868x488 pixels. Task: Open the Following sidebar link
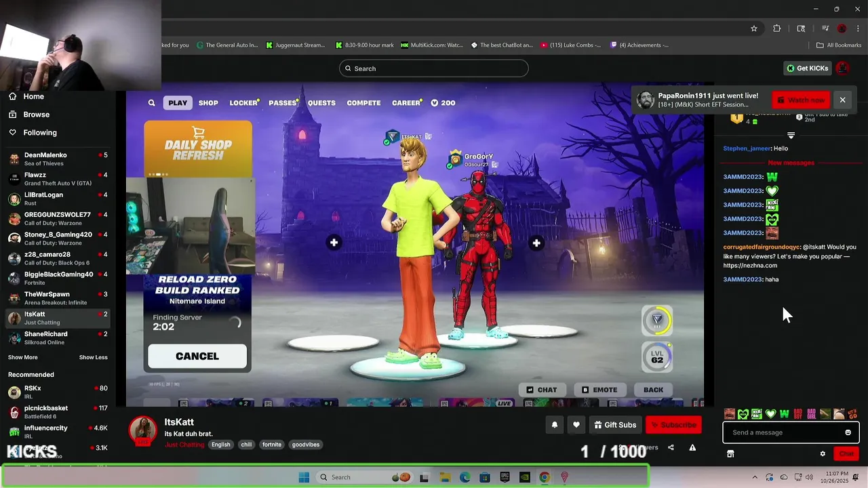[33, 133]
